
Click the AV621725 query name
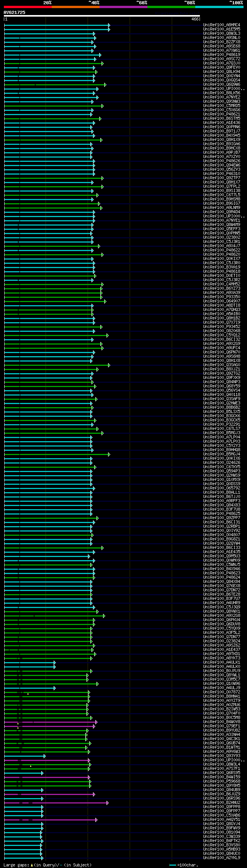15,12
